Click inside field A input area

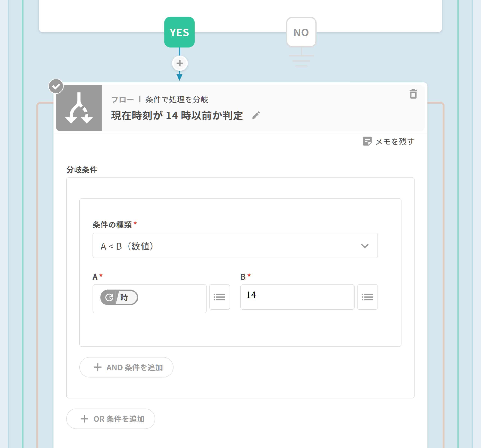(172, 298)
